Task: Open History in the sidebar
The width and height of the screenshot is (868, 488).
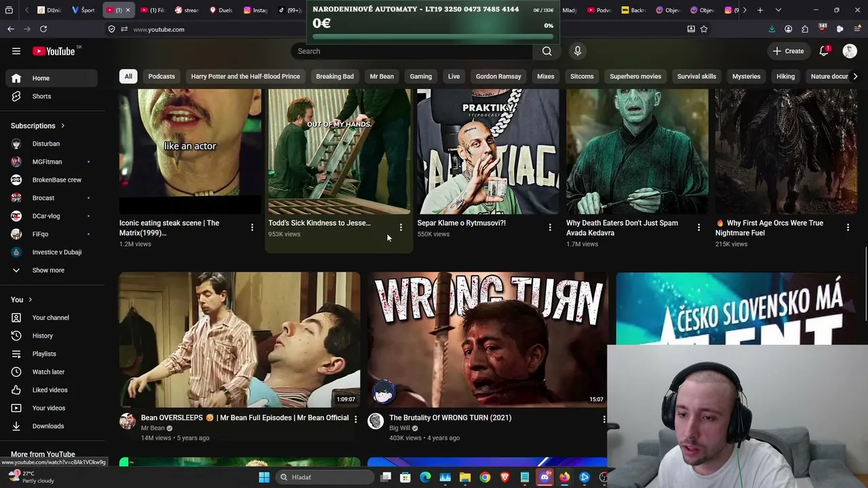Action: 52,335
